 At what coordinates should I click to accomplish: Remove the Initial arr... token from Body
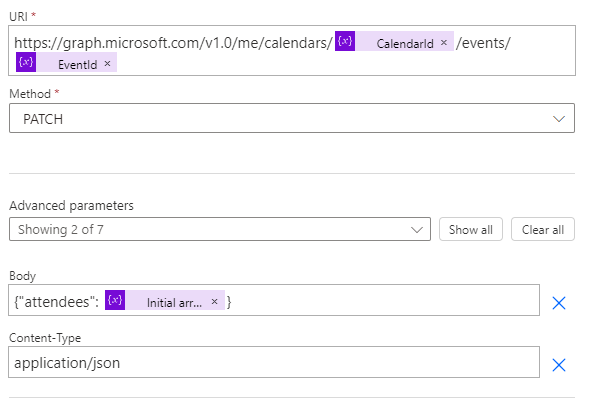pyautogui.click(x=214, y=301)
